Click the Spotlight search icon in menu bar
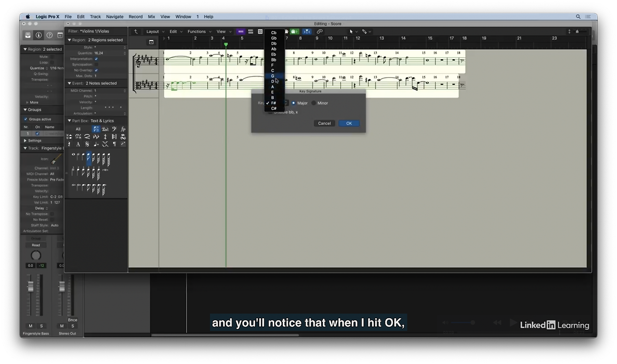Viewport: 617px width, 364px height. 578,16
